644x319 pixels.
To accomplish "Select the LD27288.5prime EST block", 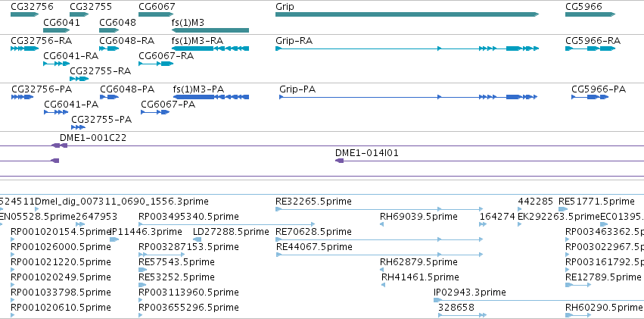I will pyautogui.click(x=198, y=239).
